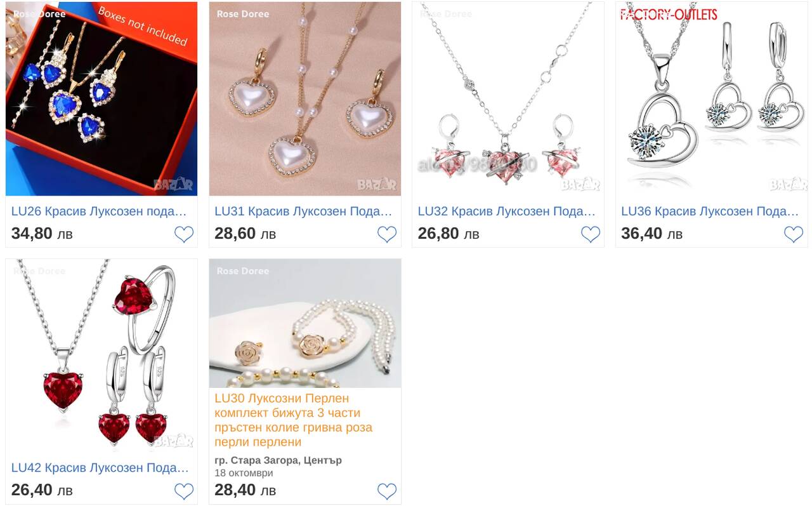Follow the LU32 Красив Луксозен title link
This screenshot has height=506, width=812.
pos(507,211)
